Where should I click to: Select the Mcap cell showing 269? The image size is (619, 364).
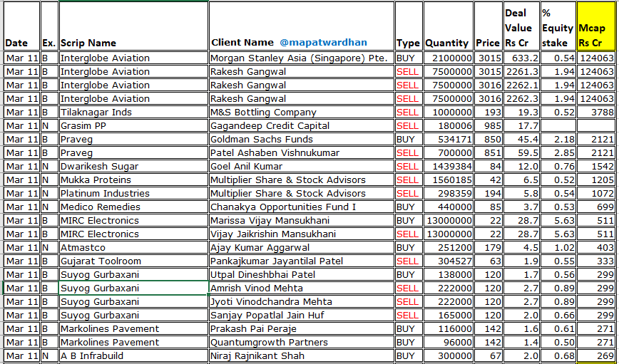pos(595,355)
